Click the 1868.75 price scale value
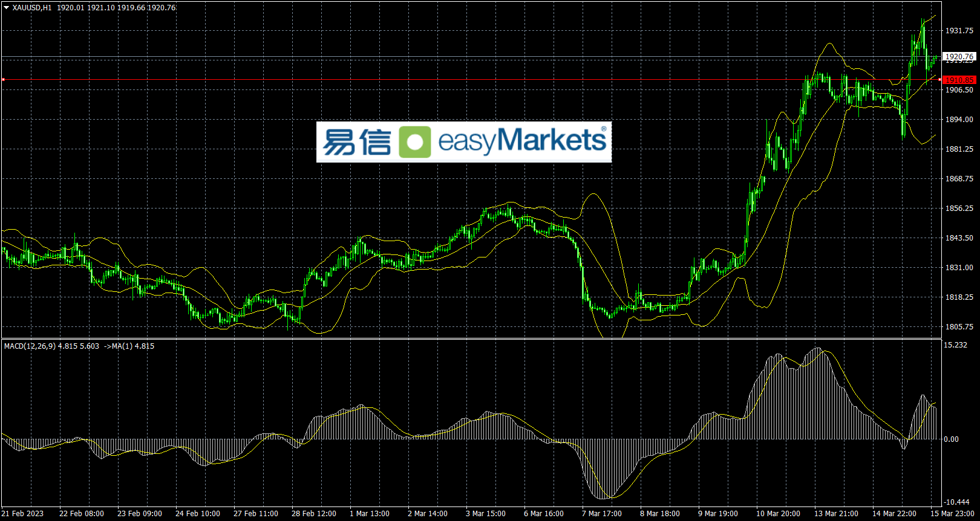980x521 pixels. click(x=959, y=179)
